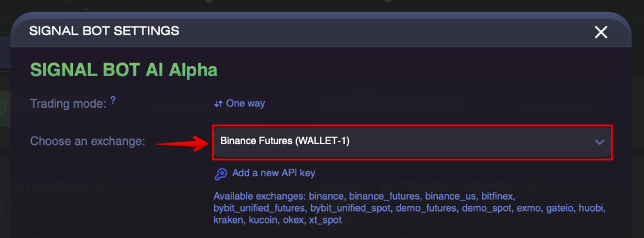
Task: Click kraken in the available exchanges text
Action: 229,220
